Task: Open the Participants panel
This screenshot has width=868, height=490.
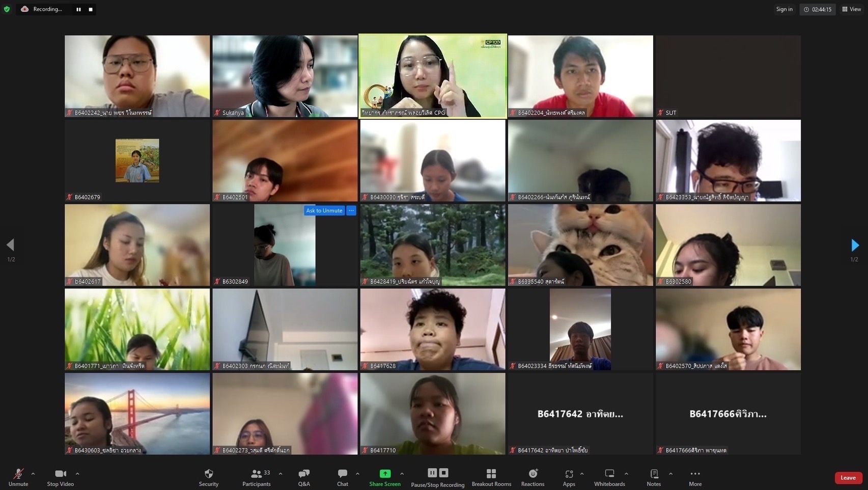Action: [257, 477]
